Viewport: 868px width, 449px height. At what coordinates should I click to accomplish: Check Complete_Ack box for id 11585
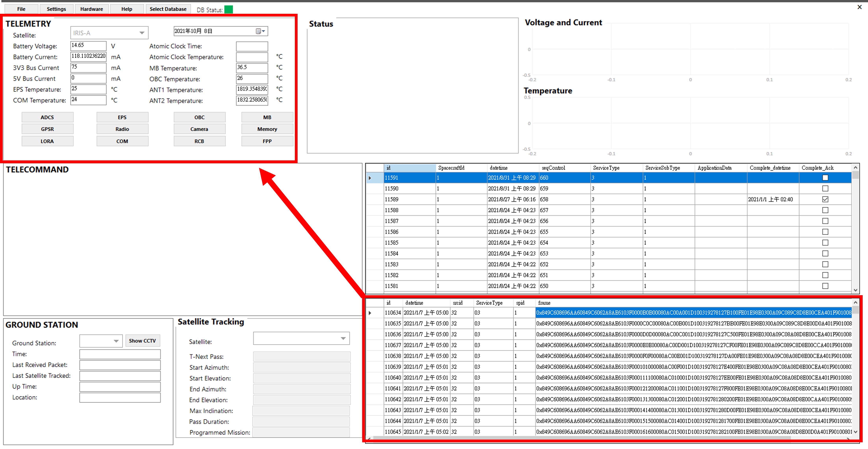825,243
